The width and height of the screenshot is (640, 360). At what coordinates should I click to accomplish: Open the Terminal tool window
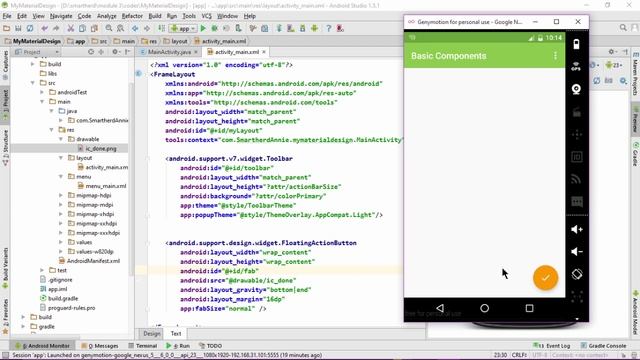pos(142,346)
